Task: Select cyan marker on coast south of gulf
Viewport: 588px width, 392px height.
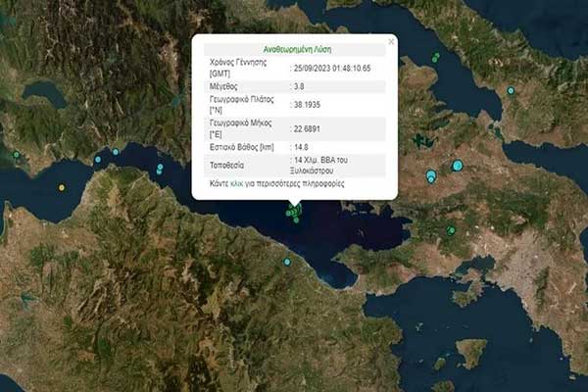Action: click(287, 262)
